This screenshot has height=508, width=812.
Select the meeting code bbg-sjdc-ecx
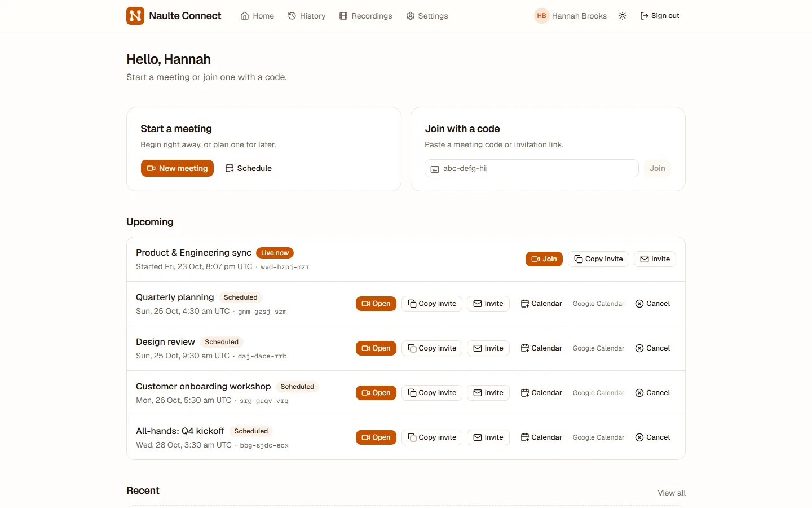click(x=264, y=445)
